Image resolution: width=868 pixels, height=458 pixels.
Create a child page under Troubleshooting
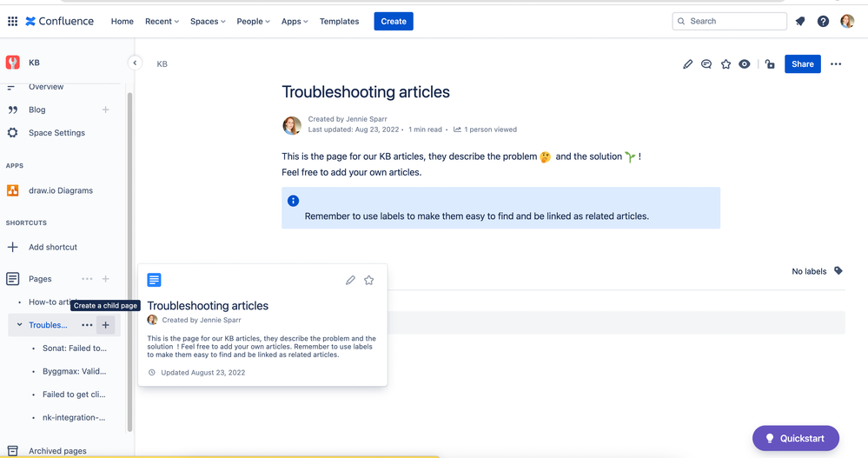click(x=105, y=325)
